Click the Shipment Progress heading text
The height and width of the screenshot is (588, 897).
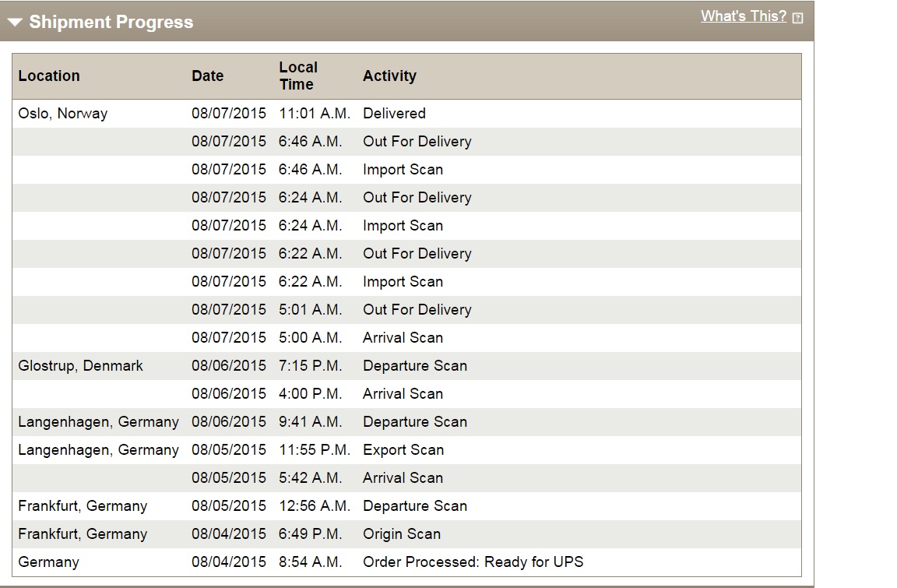(111, 22)
